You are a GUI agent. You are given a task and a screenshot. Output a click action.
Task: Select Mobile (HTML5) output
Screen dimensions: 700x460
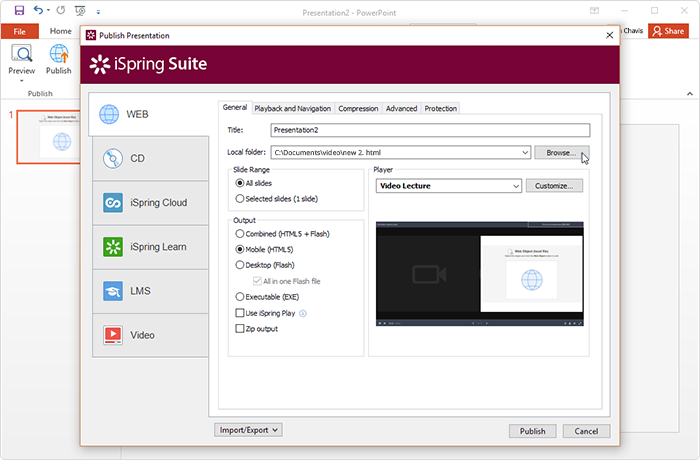[240, 249]
